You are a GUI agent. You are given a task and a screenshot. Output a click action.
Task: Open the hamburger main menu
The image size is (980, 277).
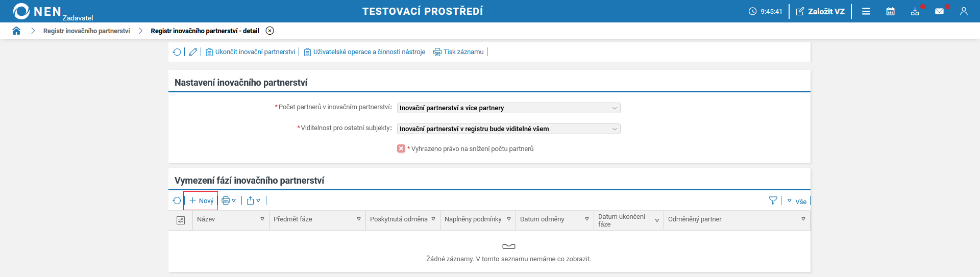866,11
